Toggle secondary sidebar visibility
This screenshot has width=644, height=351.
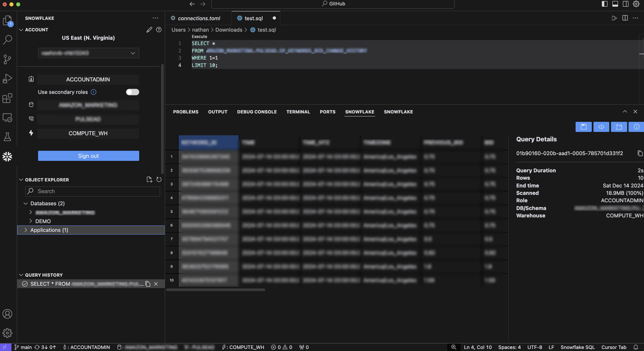625,4
